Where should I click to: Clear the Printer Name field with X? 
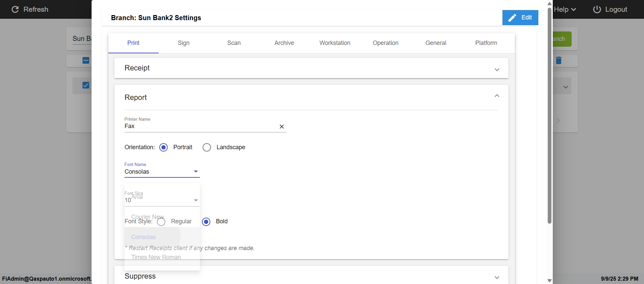click(282, 126)
